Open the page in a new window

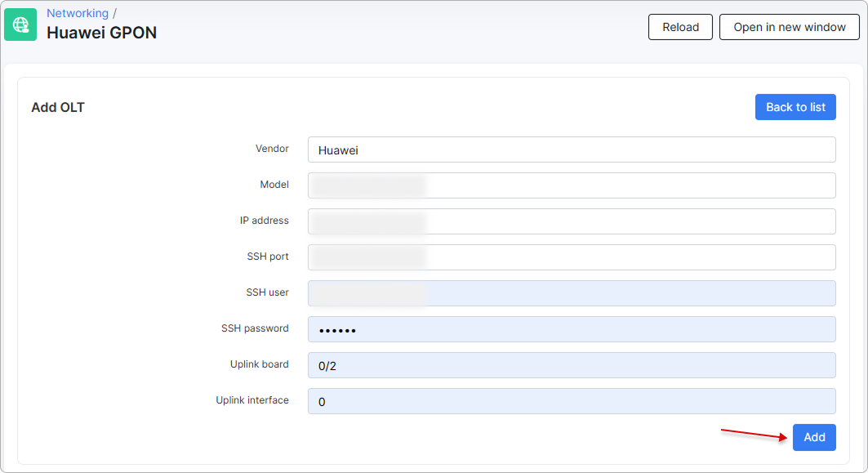[789, 27]
